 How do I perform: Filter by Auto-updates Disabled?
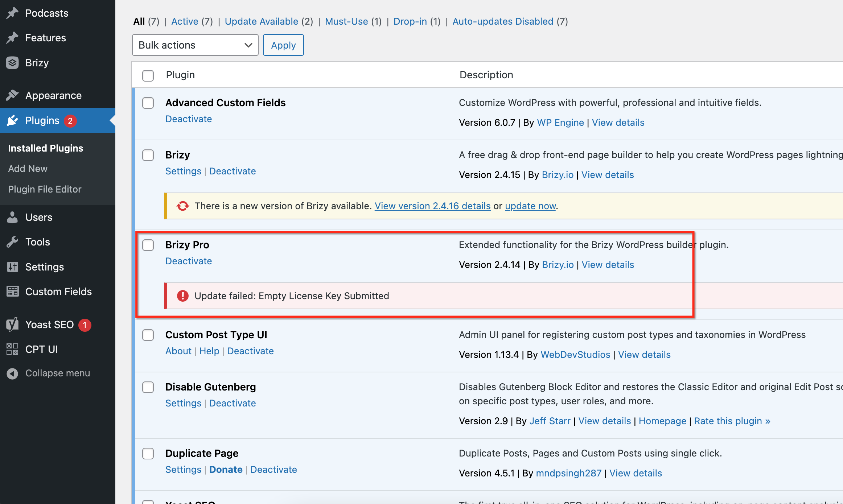pyautogui.click(x=503, y=21)
